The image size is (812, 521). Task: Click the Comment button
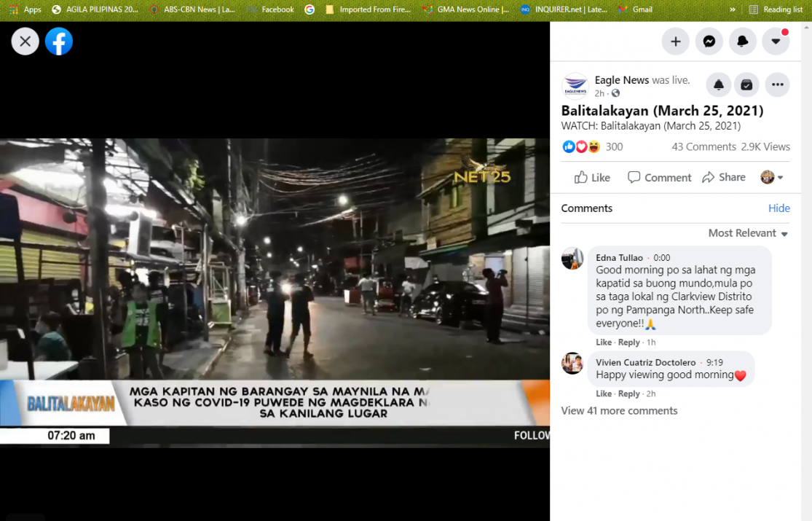[659, 178]
